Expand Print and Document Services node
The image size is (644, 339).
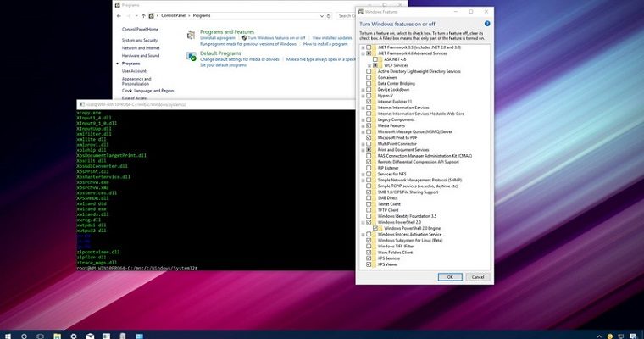coord(363,150)
